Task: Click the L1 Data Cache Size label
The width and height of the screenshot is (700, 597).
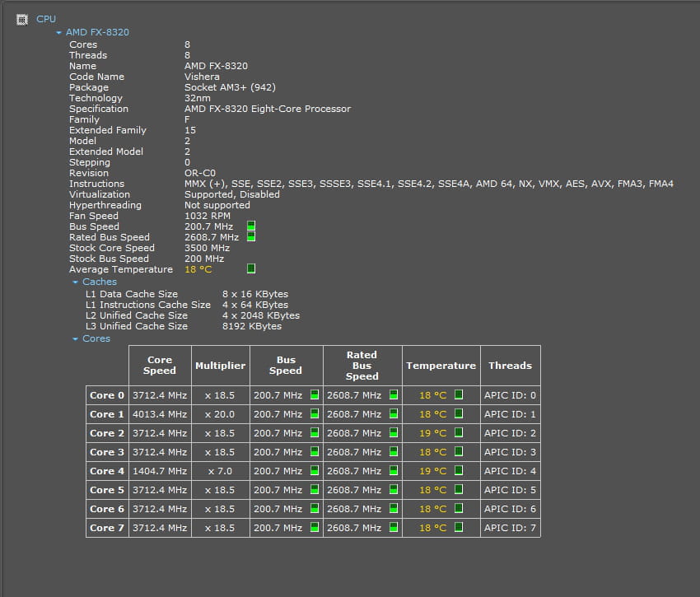Action: pos(132,294)
